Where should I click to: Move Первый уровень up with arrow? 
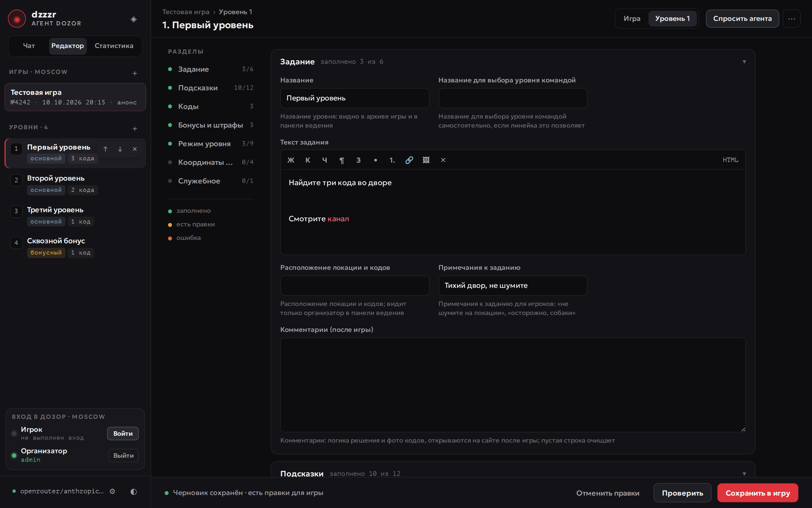[x=105, y=149]
